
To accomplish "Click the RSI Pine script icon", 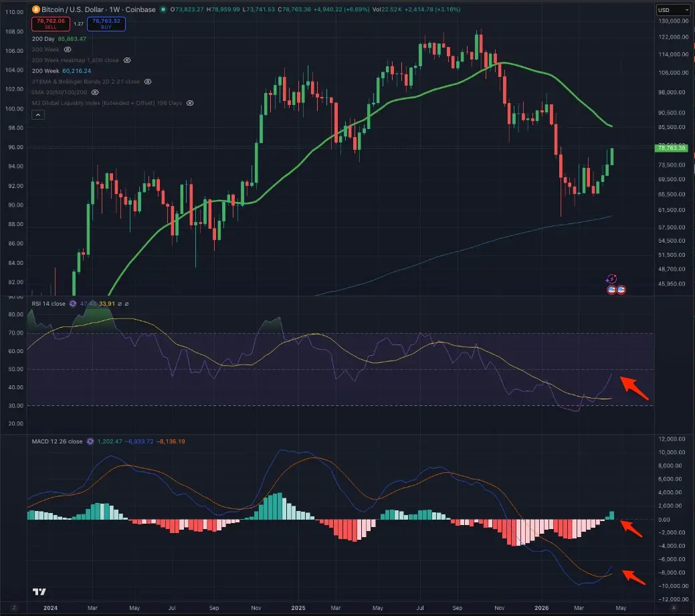I will point(73,304).
